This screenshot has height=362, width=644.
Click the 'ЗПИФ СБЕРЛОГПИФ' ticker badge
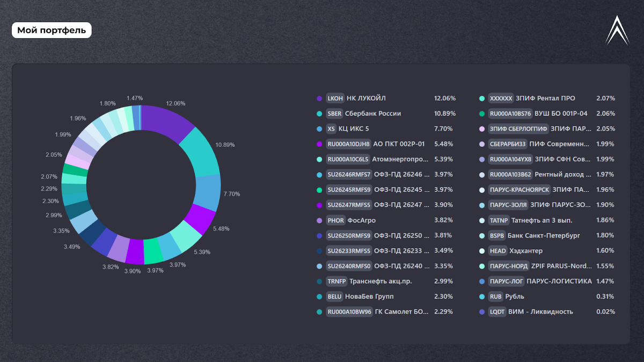tap(518, 129)
